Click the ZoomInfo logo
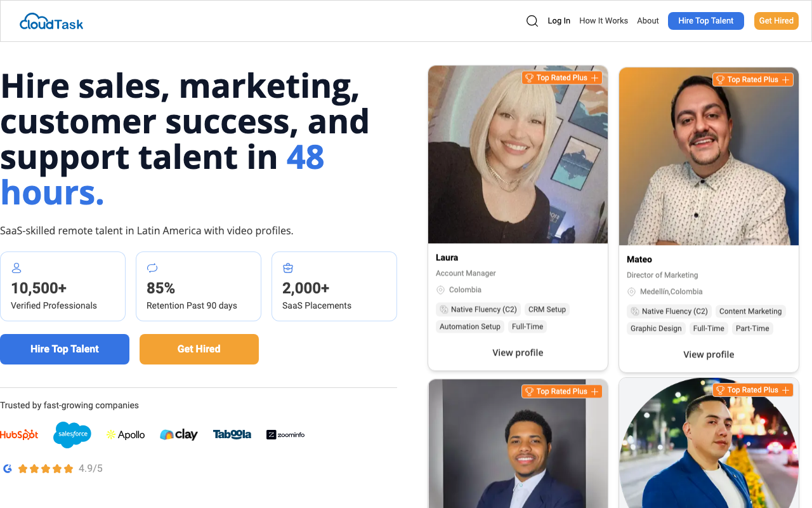The width and height of the screenshot is (812, 508). click(285, 435)
